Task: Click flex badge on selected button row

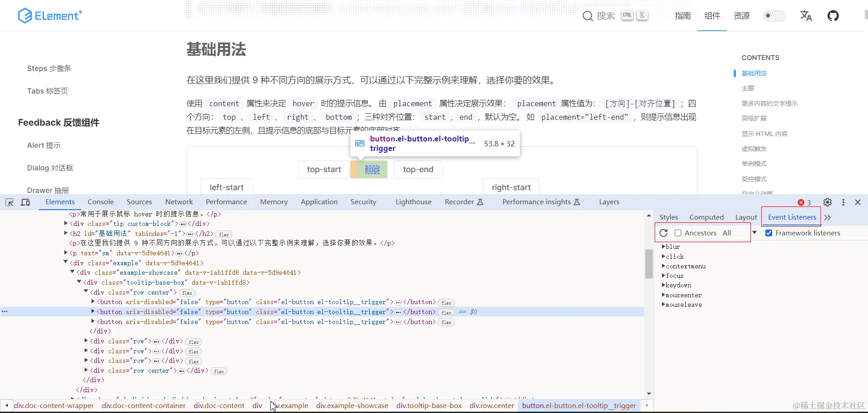Action: 446,312
